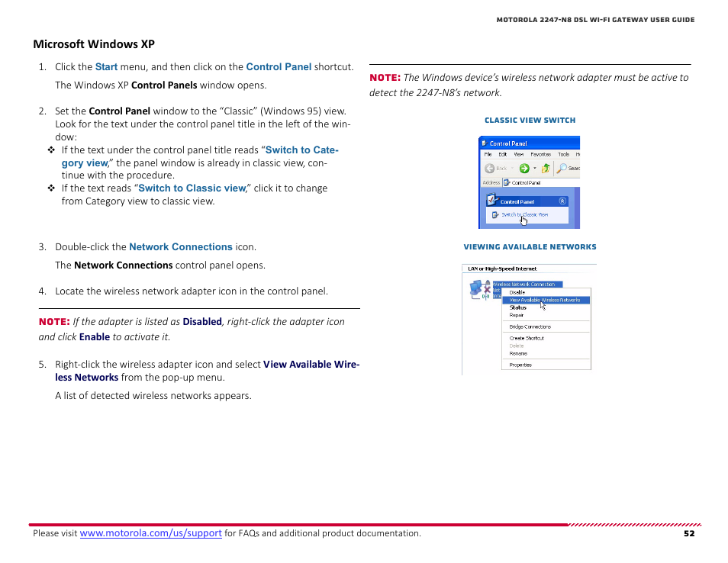Open the Favorites menu

[x=541, y=154]
